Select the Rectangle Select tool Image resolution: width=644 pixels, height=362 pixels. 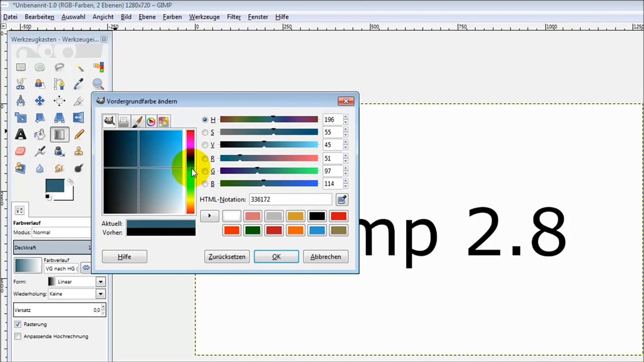pos(21,67)
